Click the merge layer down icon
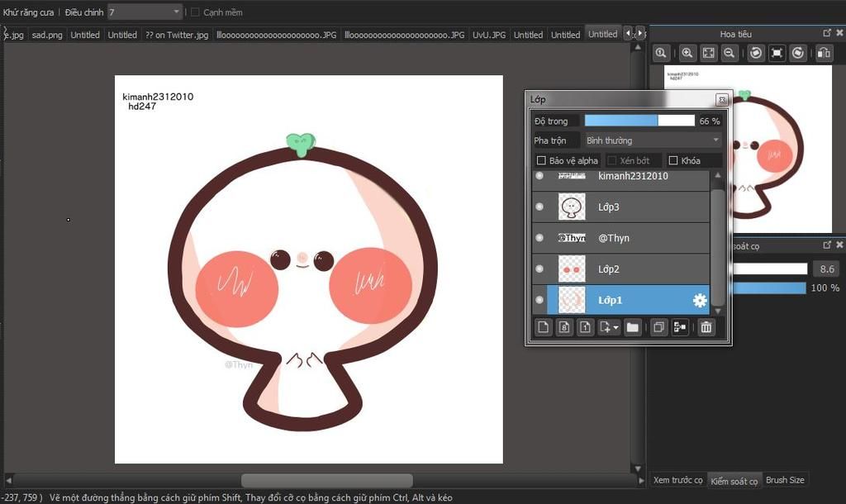Image resolution: width=846 pixels, height=504 pixels. (679, 327)
